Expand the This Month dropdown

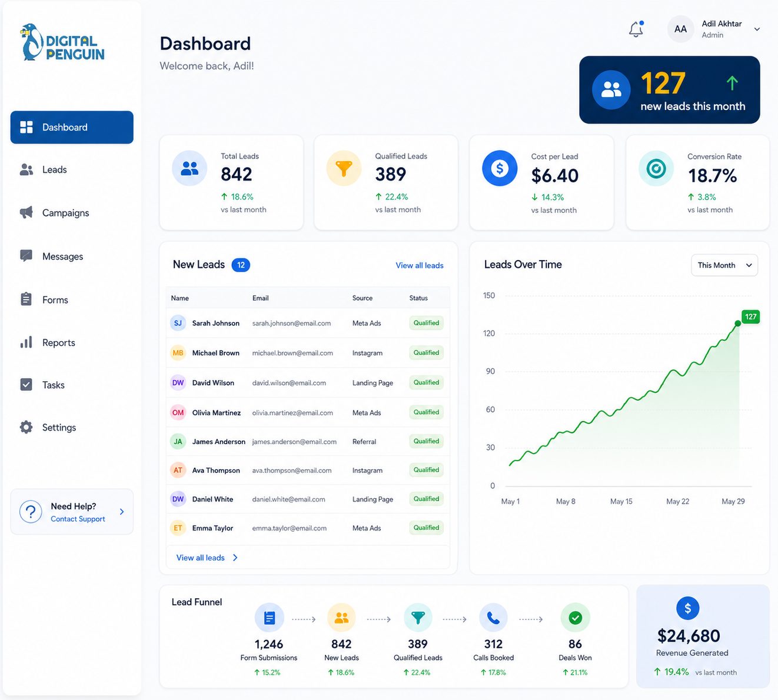pyautogui.click(x=724, y=265)
